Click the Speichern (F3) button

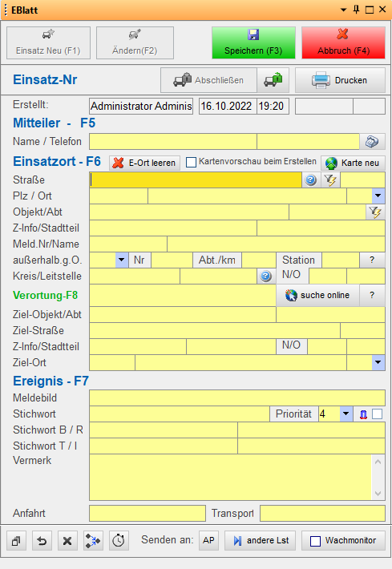[x=253, y=42]
